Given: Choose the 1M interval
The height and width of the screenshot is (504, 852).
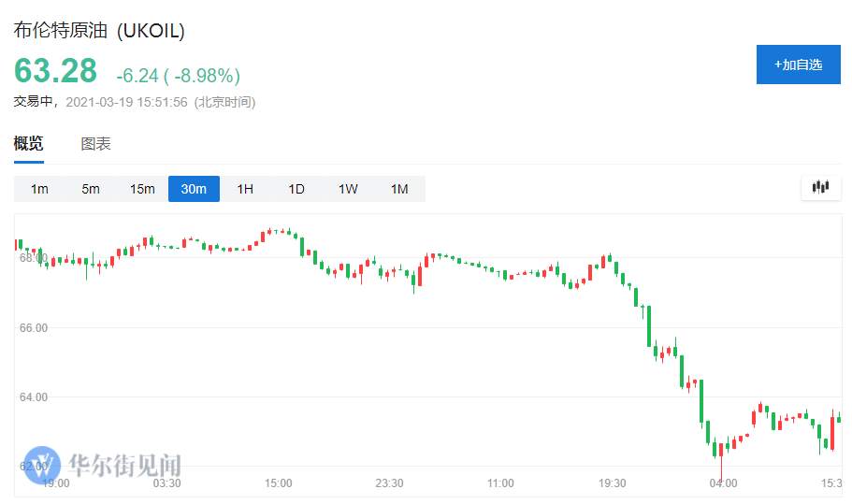Looking at the screenshot, I should [399, 189].
